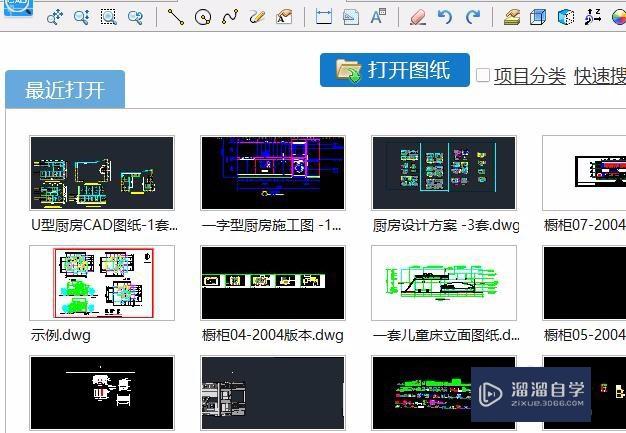Click the 项目分类 link
The width and height of the screenshot is (626, 433).
tap(529, 76)
